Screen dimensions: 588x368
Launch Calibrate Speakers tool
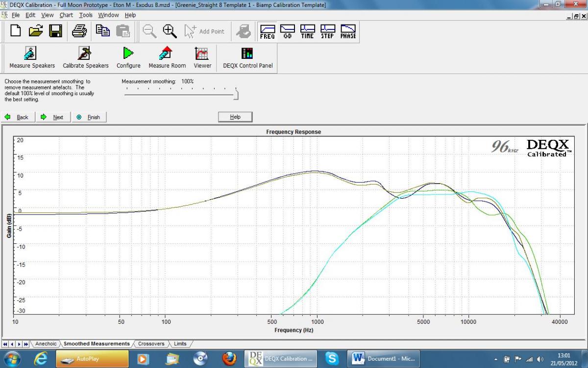(x=86, y=58)
